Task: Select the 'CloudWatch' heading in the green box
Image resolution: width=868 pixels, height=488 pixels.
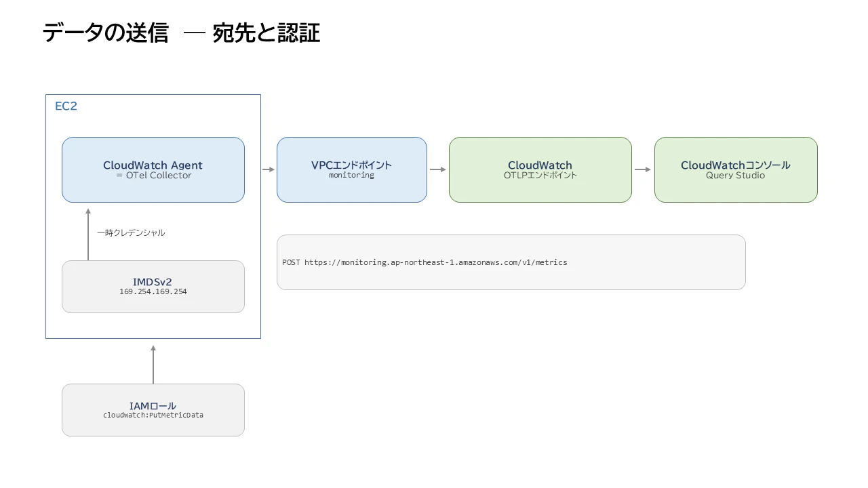Action: (x=540, y=165)
